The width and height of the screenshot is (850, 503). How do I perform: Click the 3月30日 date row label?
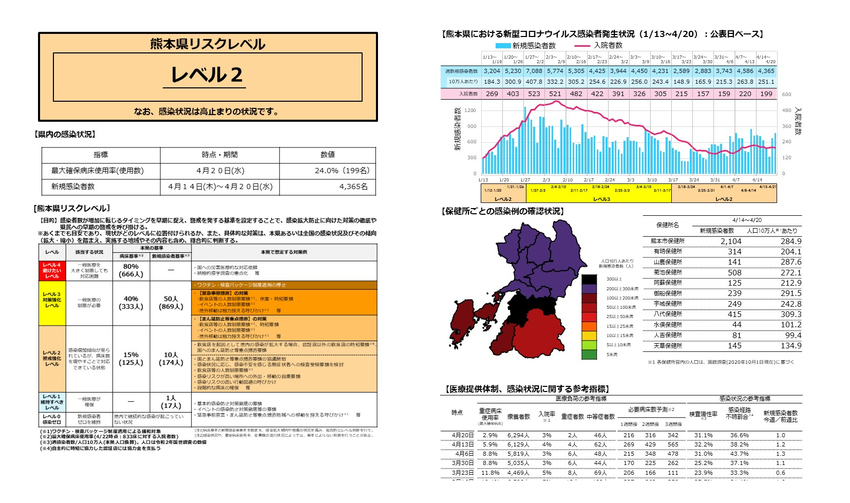click(462, 463)
